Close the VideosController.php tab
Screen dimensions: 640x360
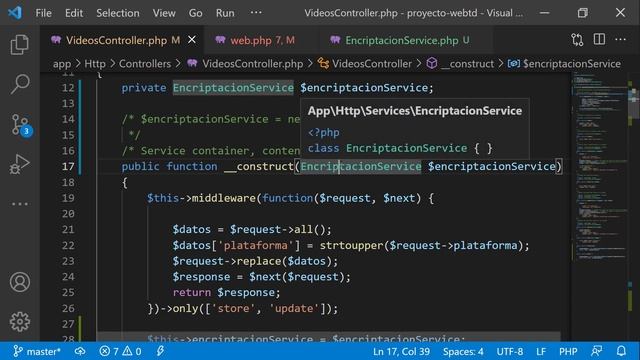191,40
